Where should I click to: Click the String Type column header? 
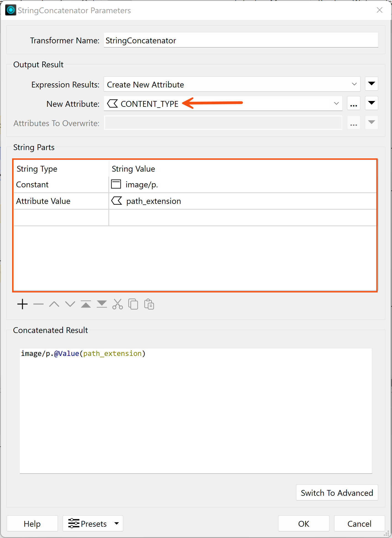tap(61, 169)
